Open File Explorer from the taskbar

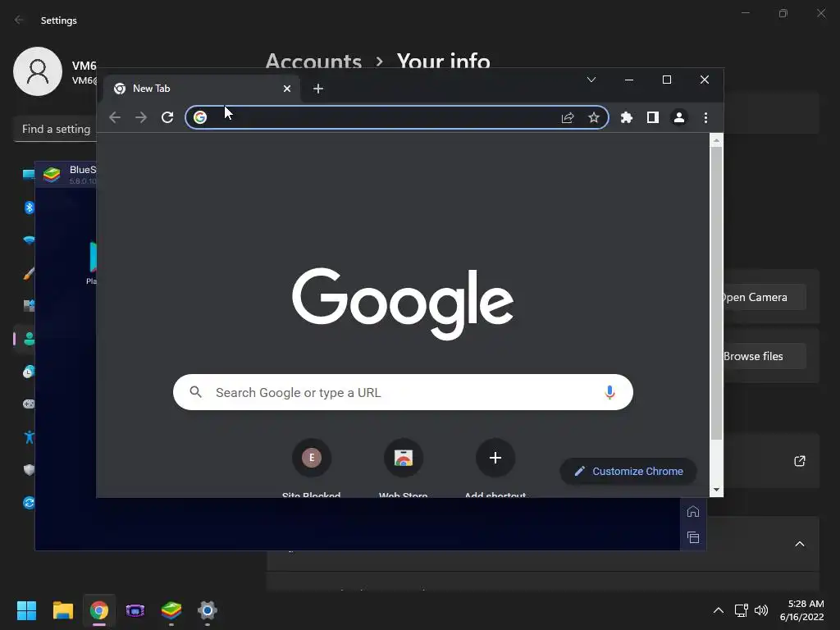(62, 610)
